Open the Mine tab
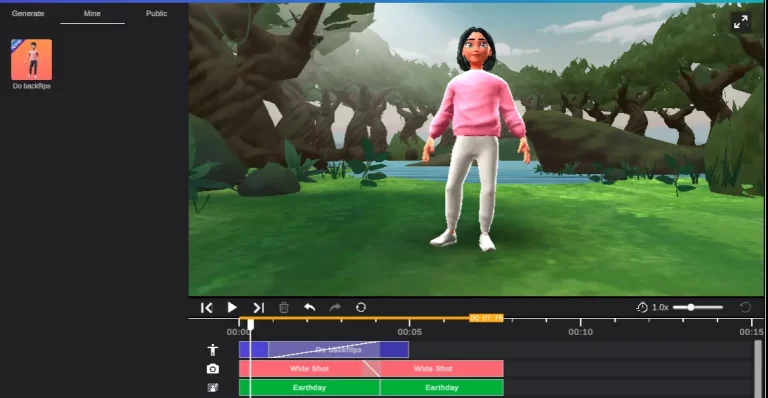 [92, 13]
